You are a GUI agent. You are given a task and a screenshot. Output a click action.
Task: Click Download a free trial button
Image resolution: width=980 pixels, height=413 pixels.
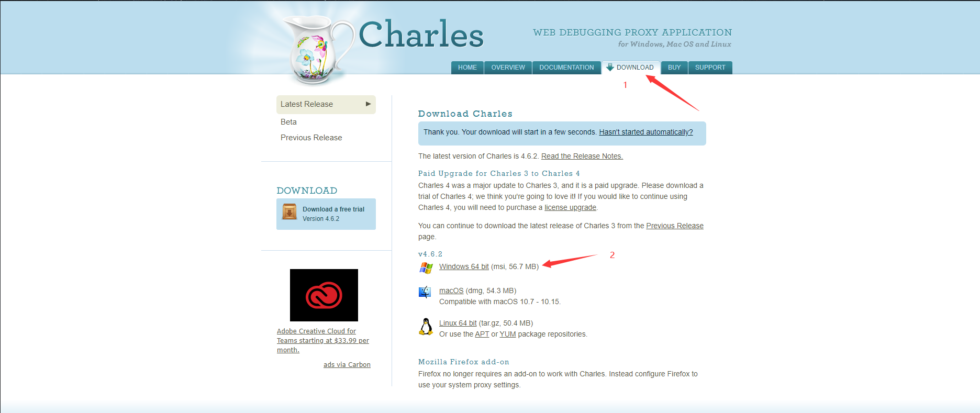(x=326, y=214)
